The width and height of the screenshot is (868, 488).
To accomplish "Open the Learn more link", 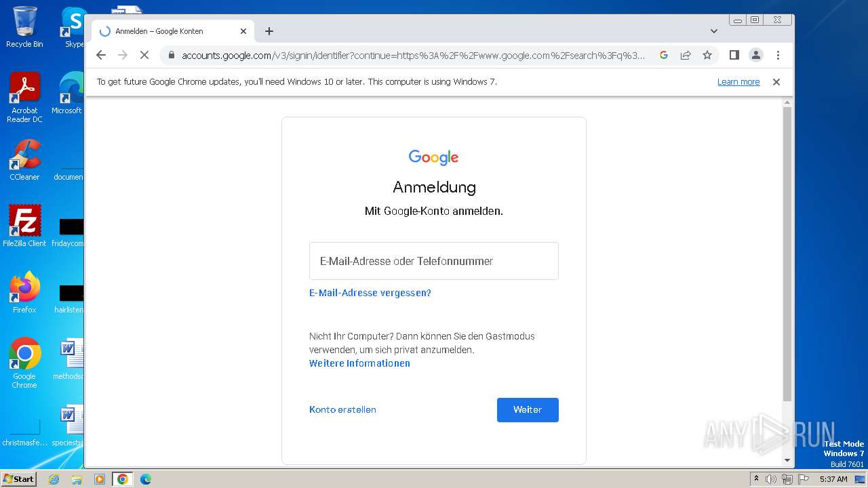I will click(738, 82).
